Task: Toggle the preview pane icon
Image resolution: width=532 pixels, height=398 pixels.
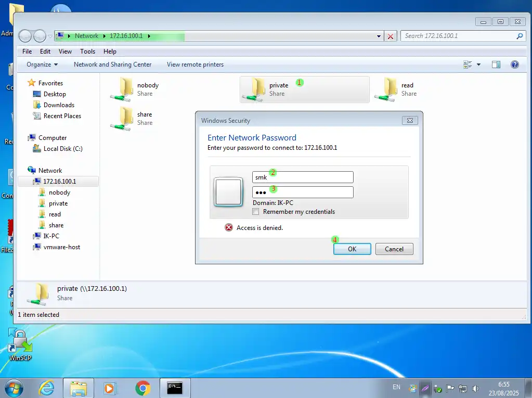Action: click(496, 65)
